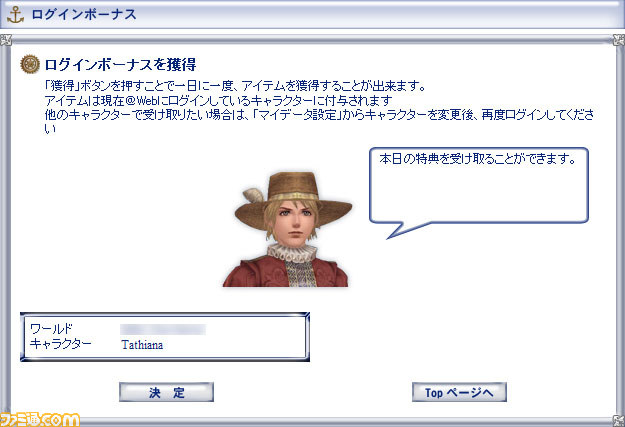Click the blurred world name field
The height and width of the screenshot is (427, 625).
click(x=163, y=330)
